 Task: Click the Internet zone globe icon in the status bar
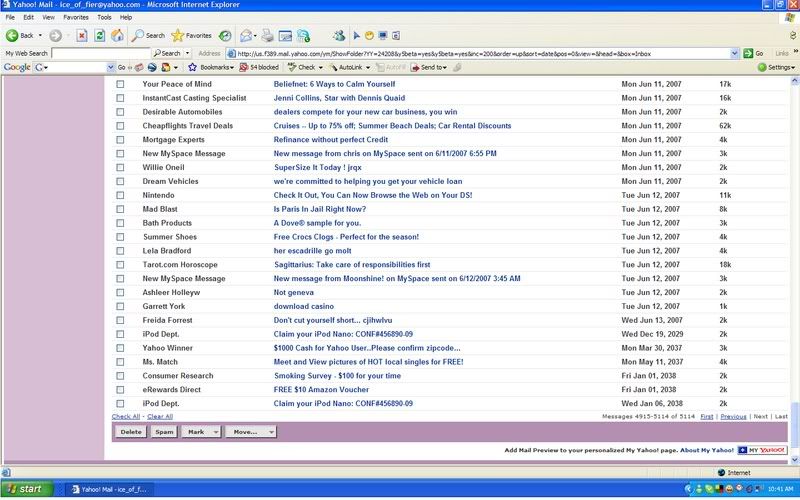(721, 473)
